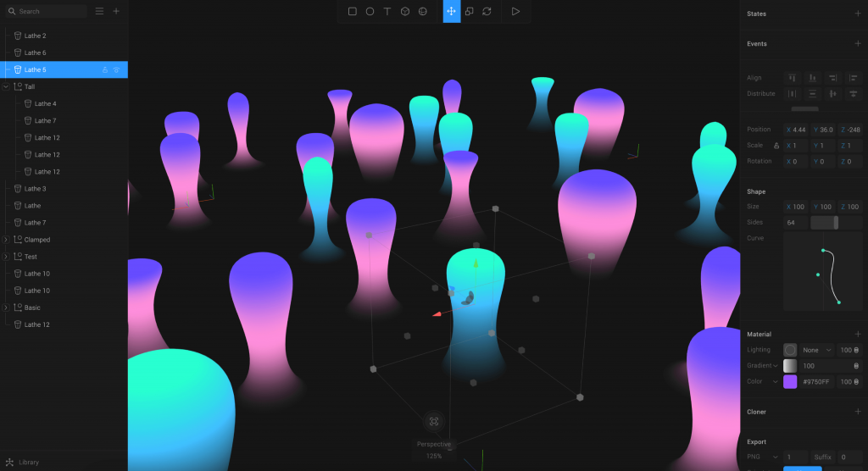Screen dimensions: 868x471
Task: Click the zoom-to-fit frame icon in viewport
Action: click(x=434, y=421)
